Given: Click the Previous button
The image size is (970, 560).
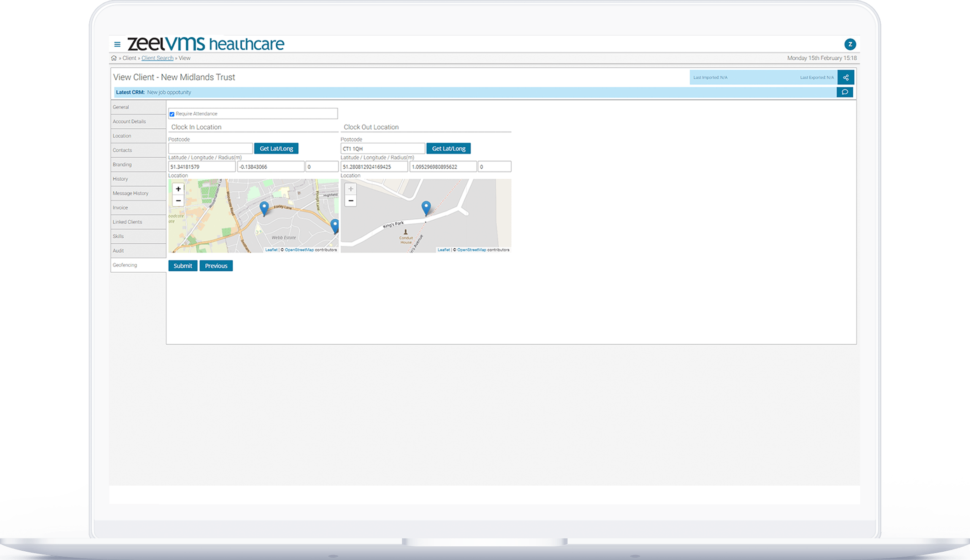Looking at the screenshot, I should click(x=216, y=266).
